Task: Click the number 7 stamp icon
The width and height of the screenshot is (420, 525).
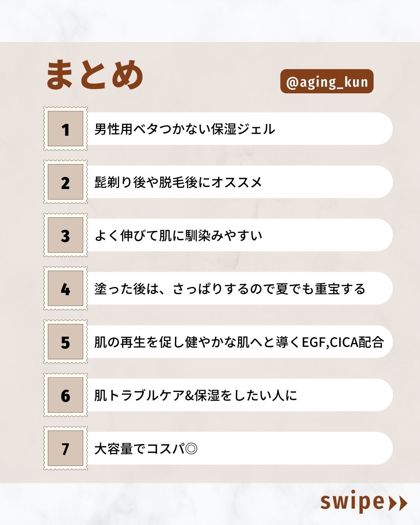Action: tap(65, 448)
